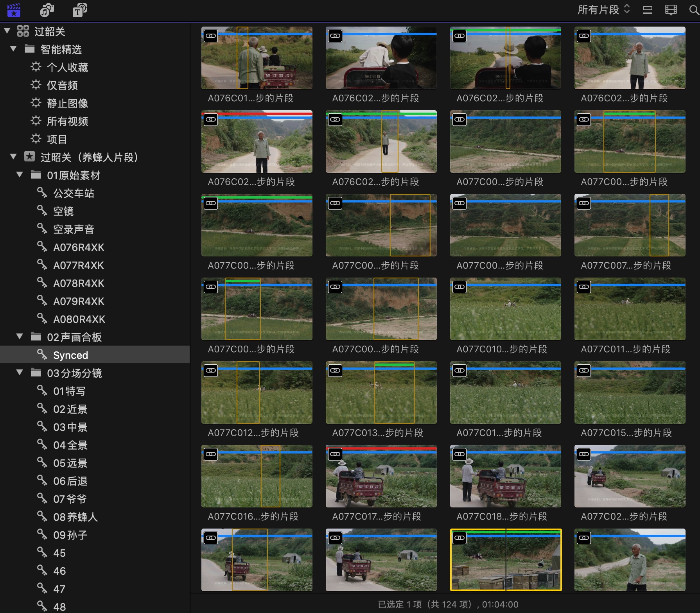This screenshot has height=613, width=700.
Task: Open clip appearance filmstrip options
Action: click(x=671, y=10)
